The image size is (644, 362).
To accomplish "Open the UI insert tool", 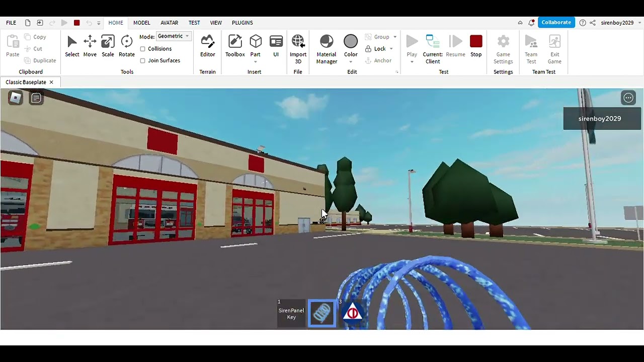I will tap(276, 46).
